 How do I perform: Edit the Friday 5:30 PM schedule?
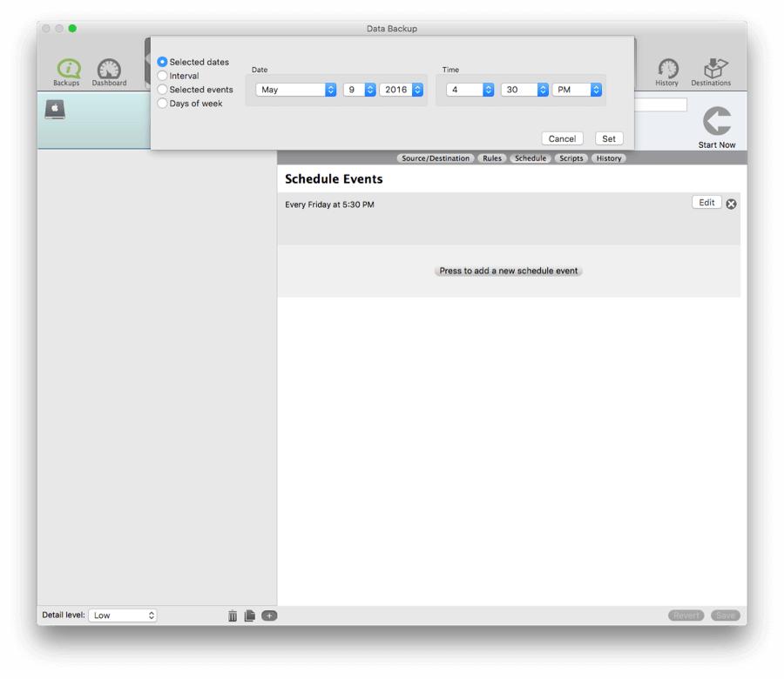pos(706,202)
